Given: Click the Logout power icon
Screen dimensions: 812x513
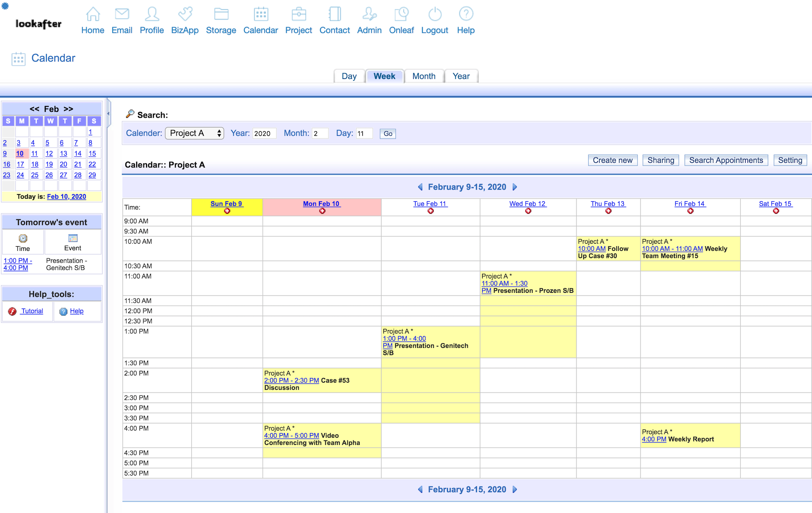Looking at the screenshot, I should pos(434,14).
